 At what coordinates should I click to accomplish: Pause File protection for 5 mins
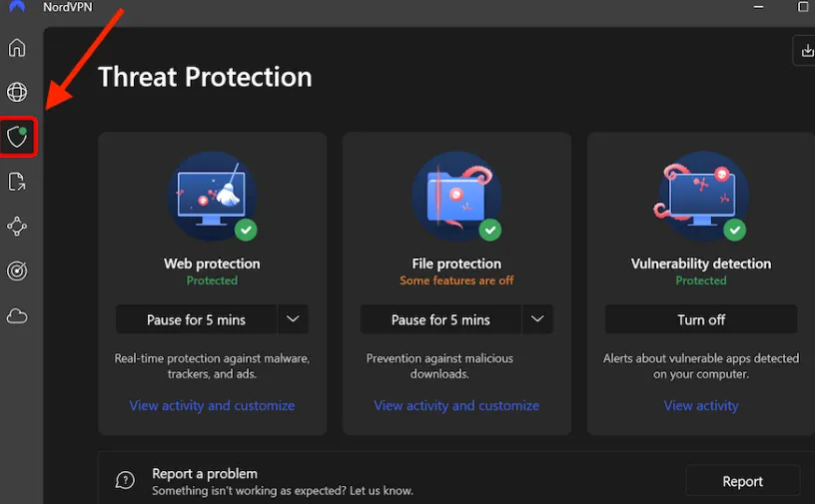tap(440, 319)
